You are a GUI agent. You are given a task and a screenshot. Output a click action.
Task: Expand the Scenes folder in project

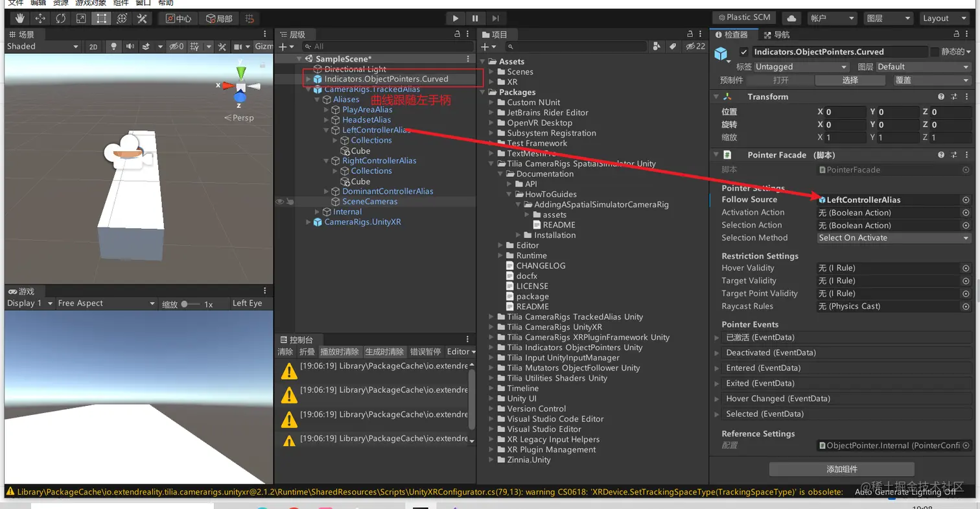(x=491, y=72)
